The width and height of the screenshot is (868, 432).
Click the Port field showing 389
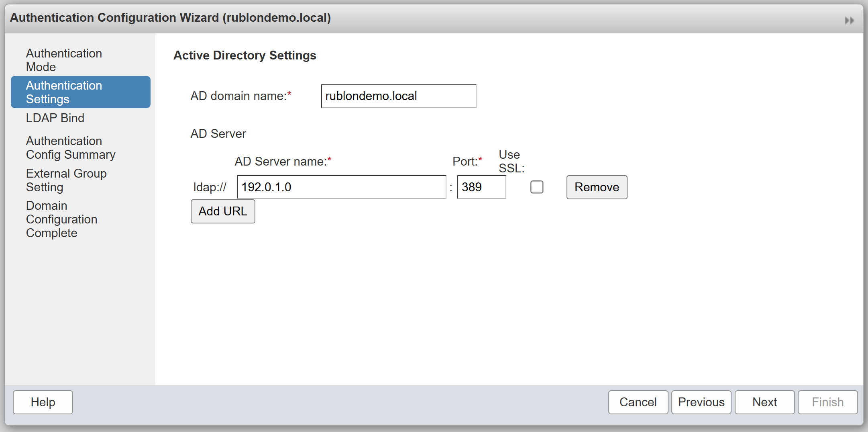tap(481, 187)
